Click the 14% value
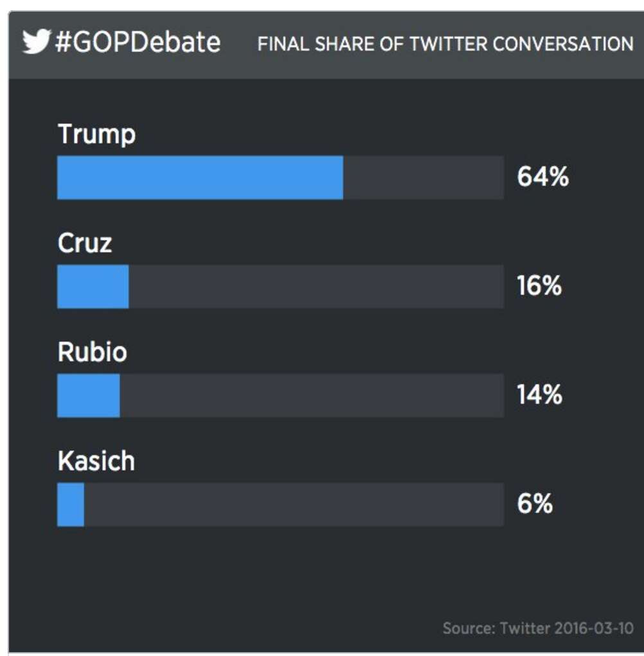This screenshot has width=644, height=656. pyautogui.click(x=539, y=396)
